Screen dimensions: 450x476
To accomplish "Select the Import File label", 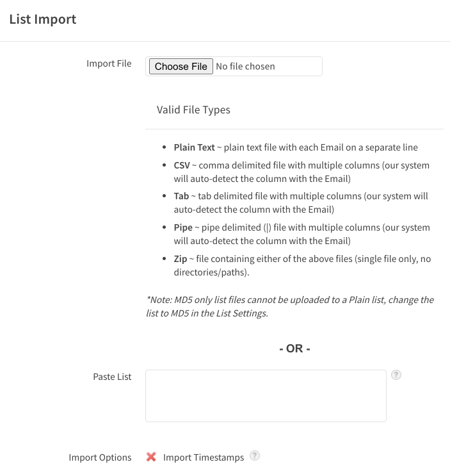I will point(109,63).
